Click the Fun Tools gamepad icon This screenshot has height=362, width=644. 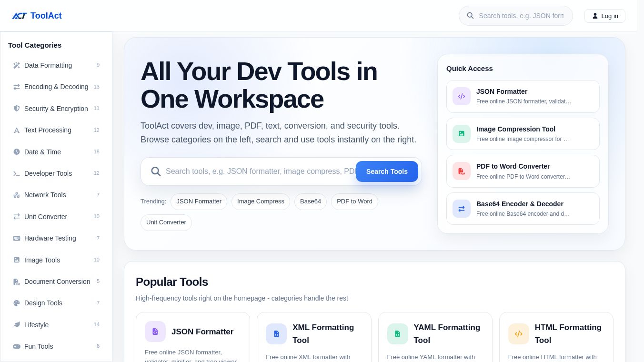pyautogui.click(x=17, y=346)
